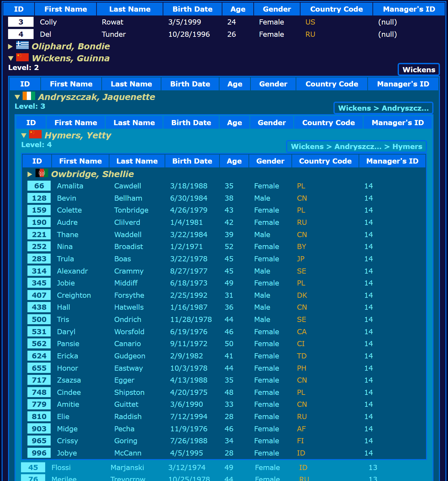Image resolution: width=448 pixels, height=481 pixels.
Task: Click first name Daryl
Action: click(x=66, y=332)
